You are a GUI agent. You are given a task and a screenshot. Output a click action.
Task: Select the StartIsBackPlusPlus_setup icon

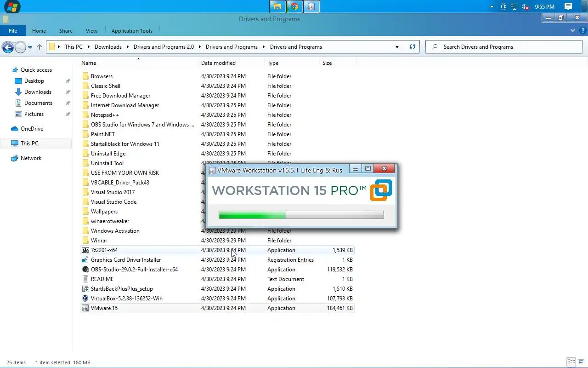[x=85, y=289]
